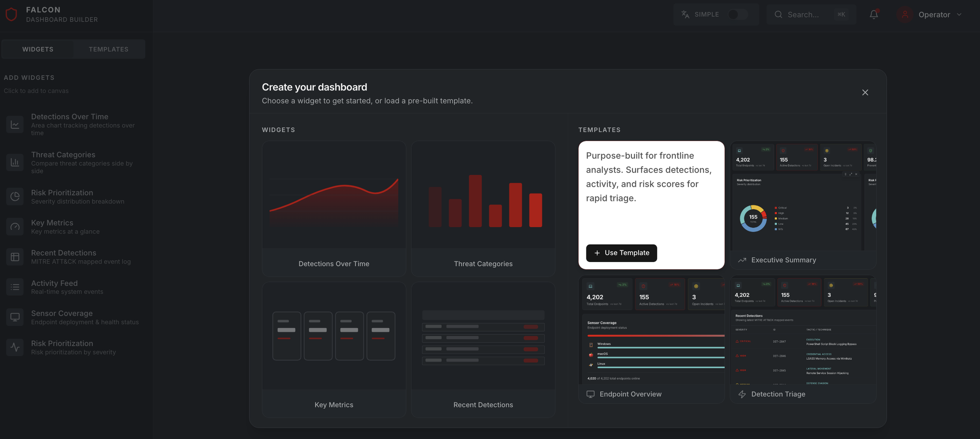Viewport: 980px width, 439px height.
Task: Click Activity Feed list icon in sidebar
Action: pyautogui.click(x=15, y=287)
